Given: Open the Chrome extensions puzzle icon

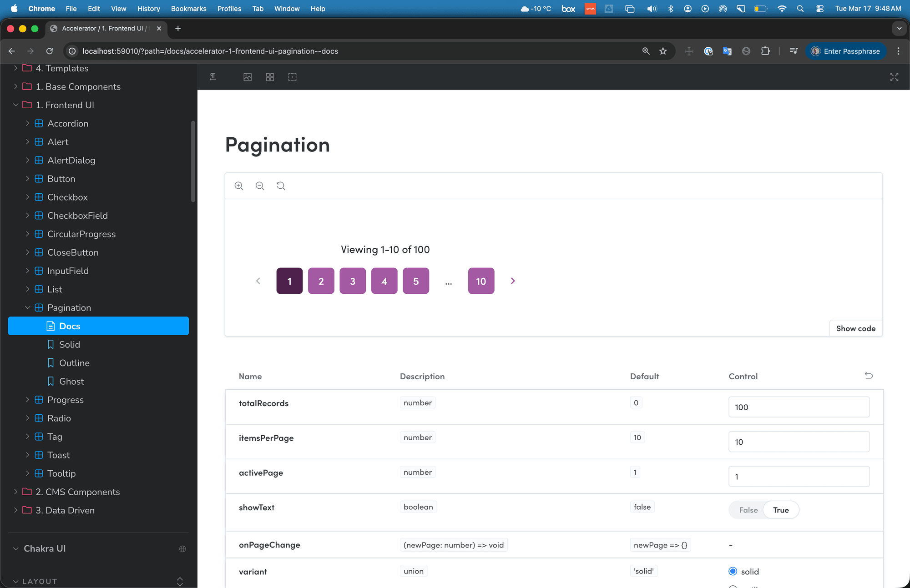Looking at the screenshot, I should coord(765,51).
